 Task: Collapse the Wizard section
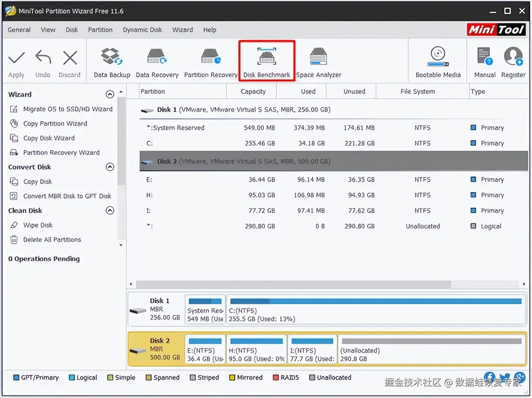(x=110, y=94)
